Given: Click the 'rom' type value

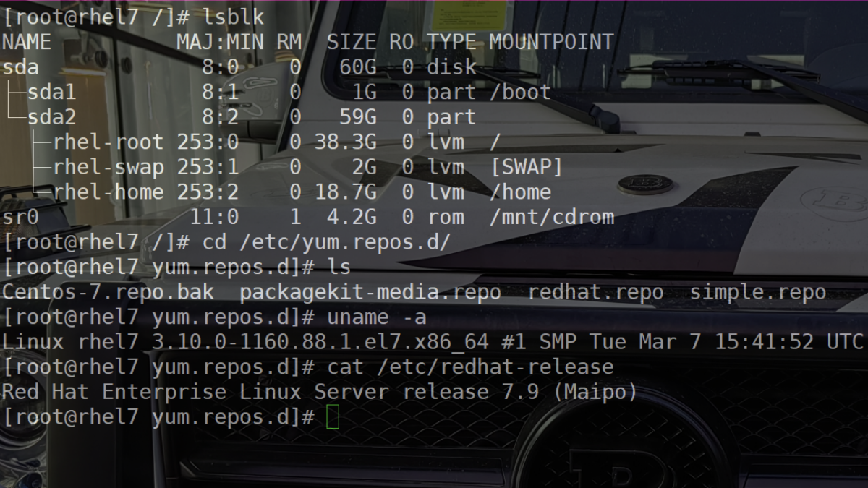Looking at the screenshot, I should (446, 217).
